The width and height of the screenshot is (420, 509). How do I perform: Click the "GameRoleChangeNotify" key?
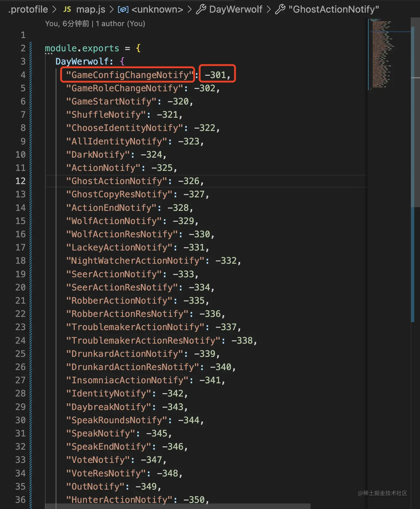coord(125,88)
